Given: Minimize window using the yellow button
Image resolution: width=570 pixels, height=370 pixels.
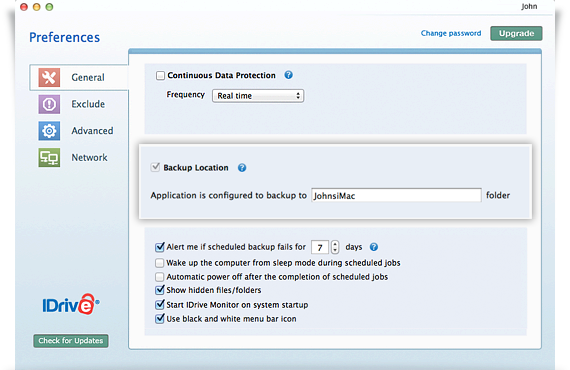Looking at the screenshot, I should pyautogui.click(x=37, y=7).
